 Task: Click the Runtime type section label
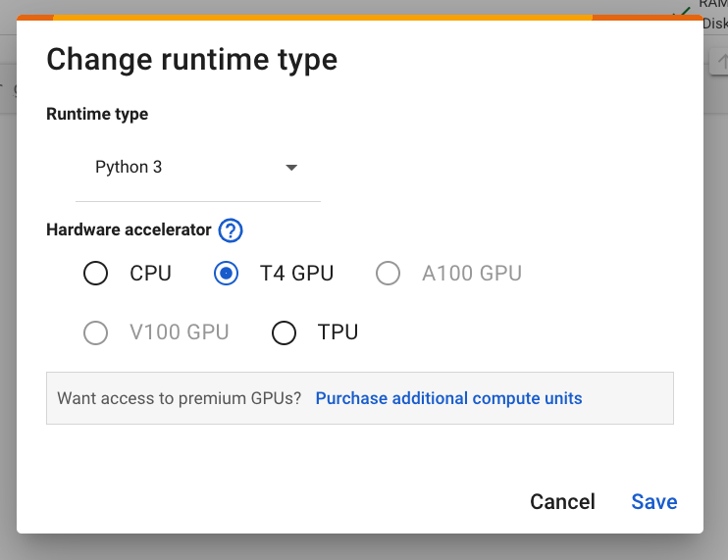(97, 114)
